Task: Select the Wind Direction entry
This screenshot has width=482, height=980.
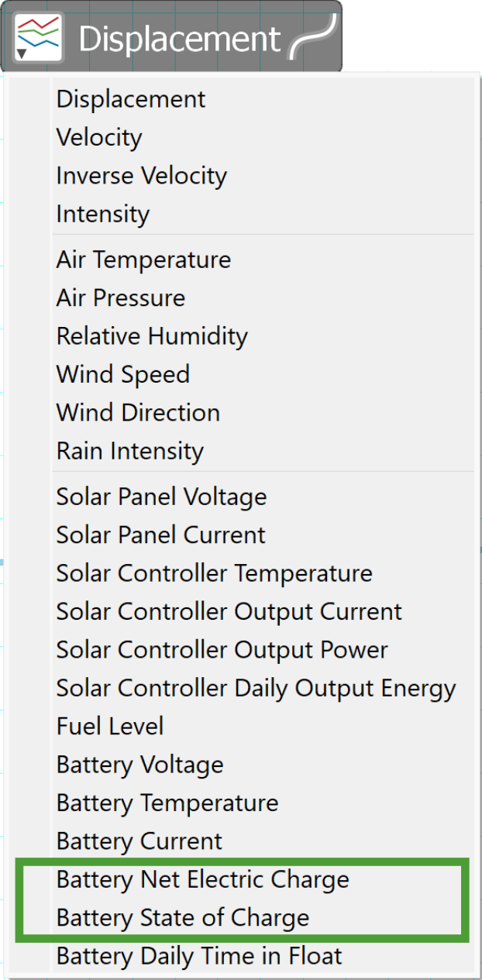Action: click(263, 411)
